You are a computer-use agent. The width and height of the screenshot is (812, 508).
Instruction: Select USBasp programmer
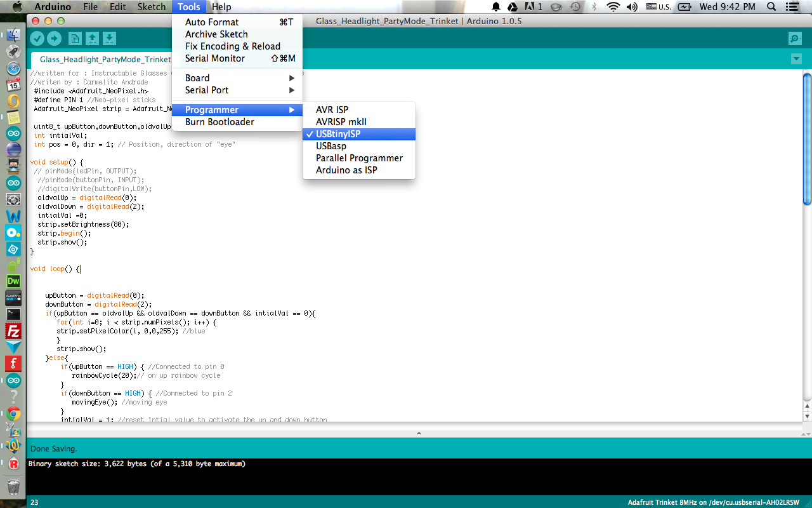click(359, 146)
